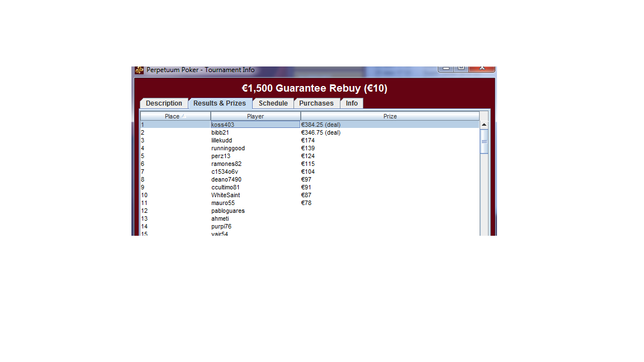
Task: Click the runninggood player entry
Action: coord(228,149)
